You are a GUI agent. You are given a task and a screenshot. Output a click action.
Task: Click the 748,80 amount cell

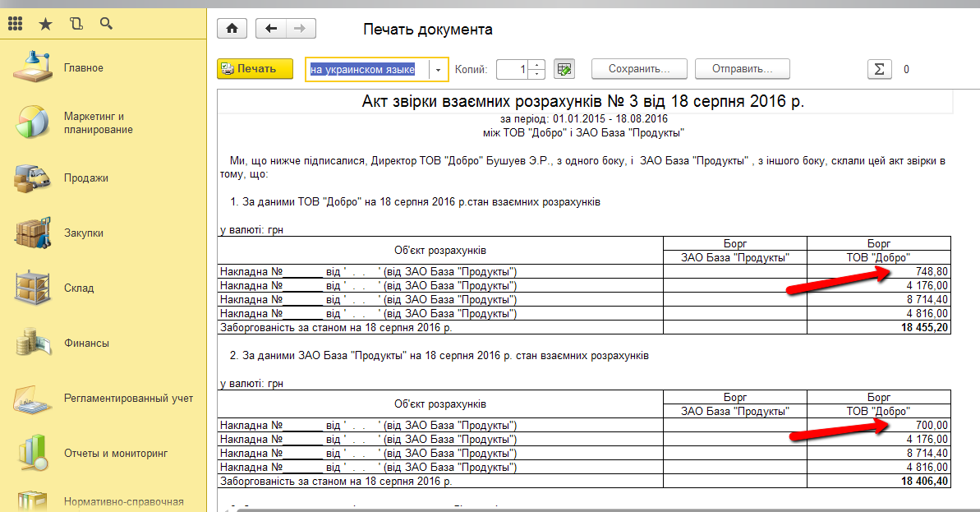pyautogui.click(x=879, y=271)
